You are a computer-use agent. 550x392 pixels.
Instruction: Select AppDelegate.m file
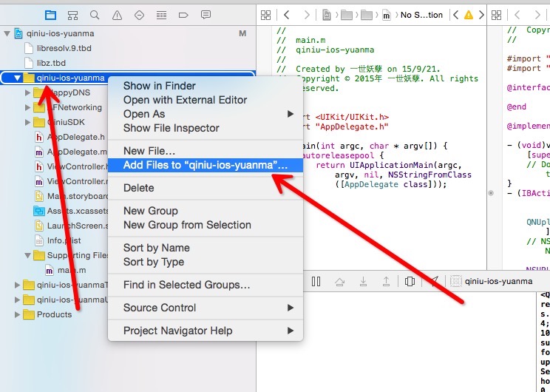pyautogui.click(x=77, y=152)
